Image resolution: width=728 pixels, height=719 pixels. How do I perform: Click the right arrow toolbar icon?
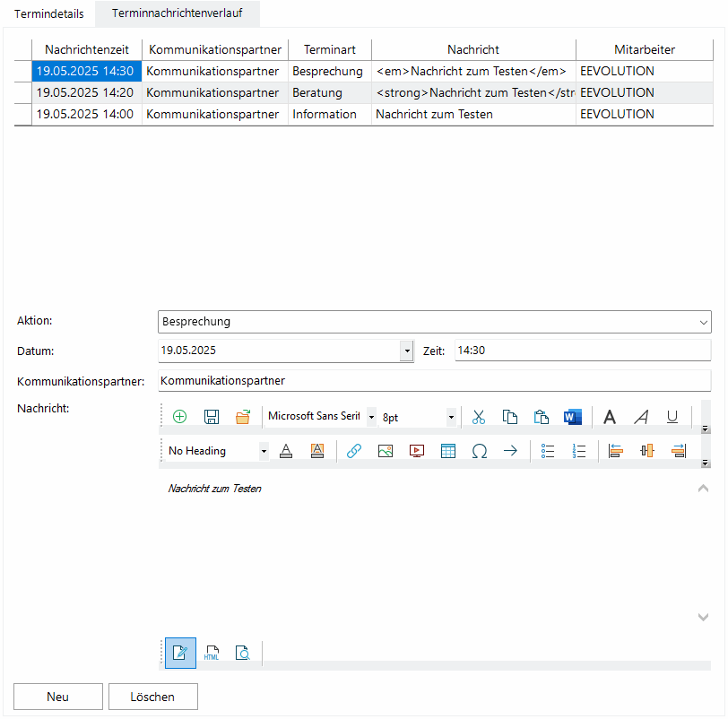(511, 450)
